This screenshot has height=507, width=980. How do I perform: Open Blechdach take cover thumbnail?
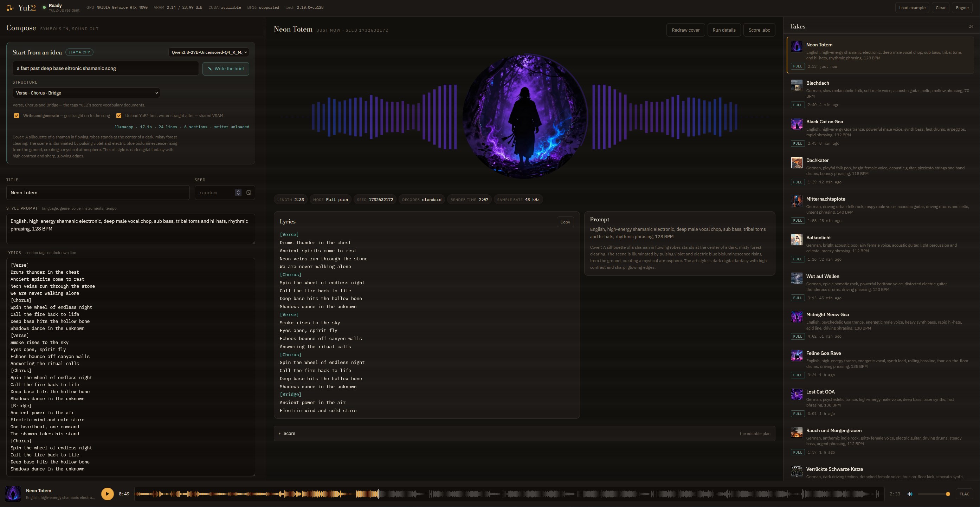(x=797, y=85)
